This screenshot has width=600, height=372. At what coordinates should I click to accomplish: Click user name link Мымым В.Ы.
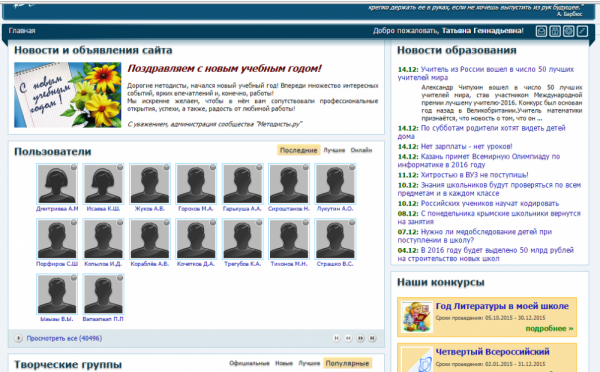click(x=57, y=319)
